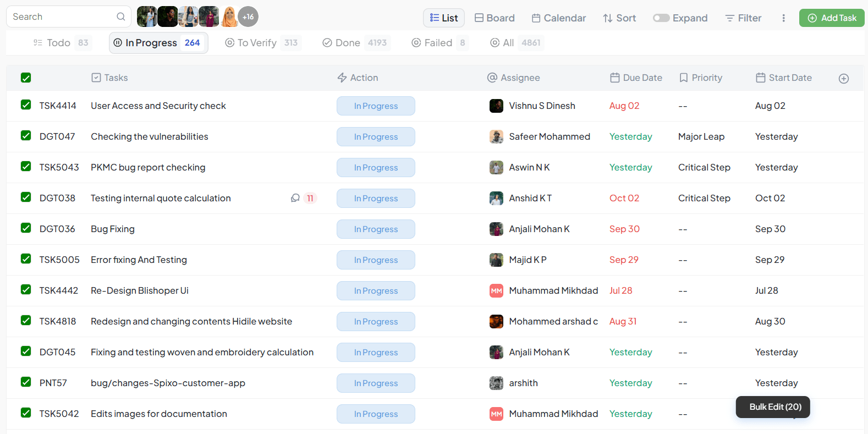Screen dimensions: 868x434
Task: Open status dropdown for PKMC bug report checking
Action: coord(376,168)
